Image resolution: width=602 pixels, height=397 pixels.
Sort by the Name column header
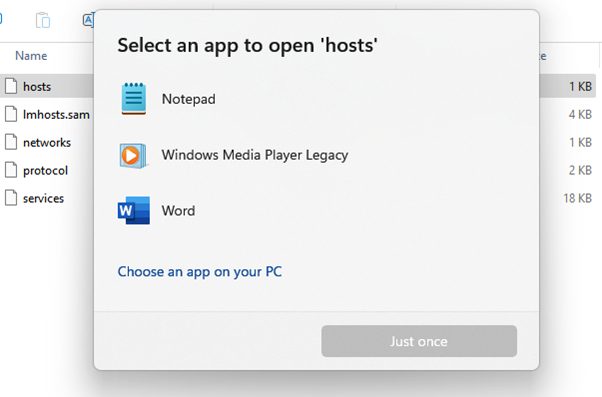[x=31, y=56]
